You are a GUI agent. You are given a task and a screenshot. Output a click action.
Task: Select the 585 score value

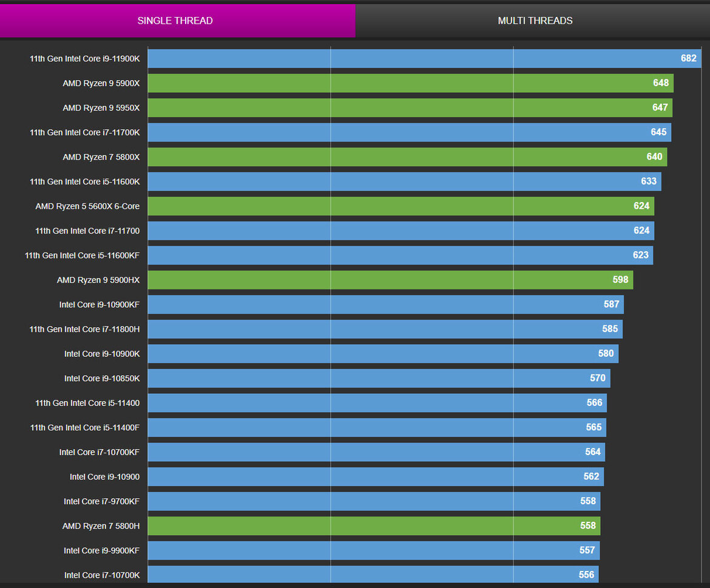pyautogui.click(x=610, y=329)
